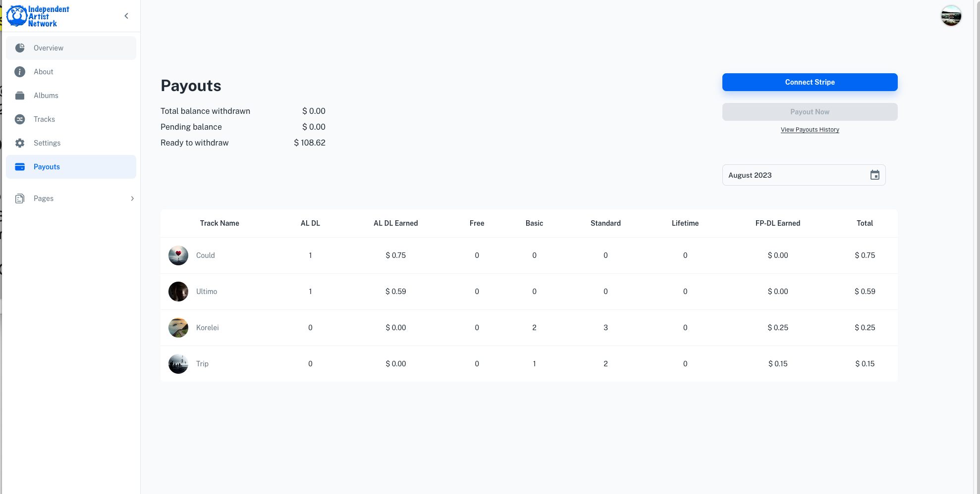Click the August 2023 date field

coord(804,175)
